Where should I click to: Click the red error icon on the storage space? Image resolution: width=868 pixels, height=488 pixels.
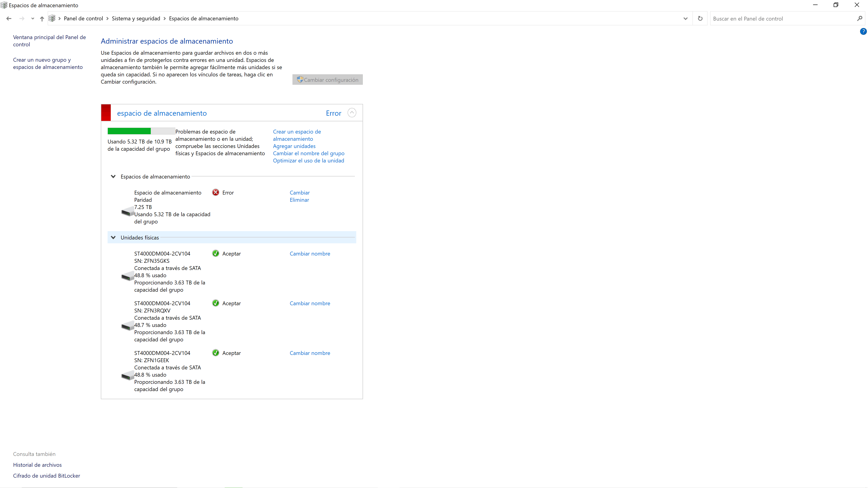215,192
